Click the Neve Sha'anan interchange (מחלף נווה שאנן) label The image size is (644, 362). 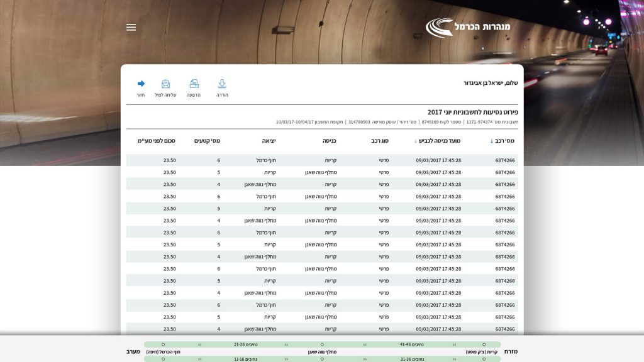(322, 352)
